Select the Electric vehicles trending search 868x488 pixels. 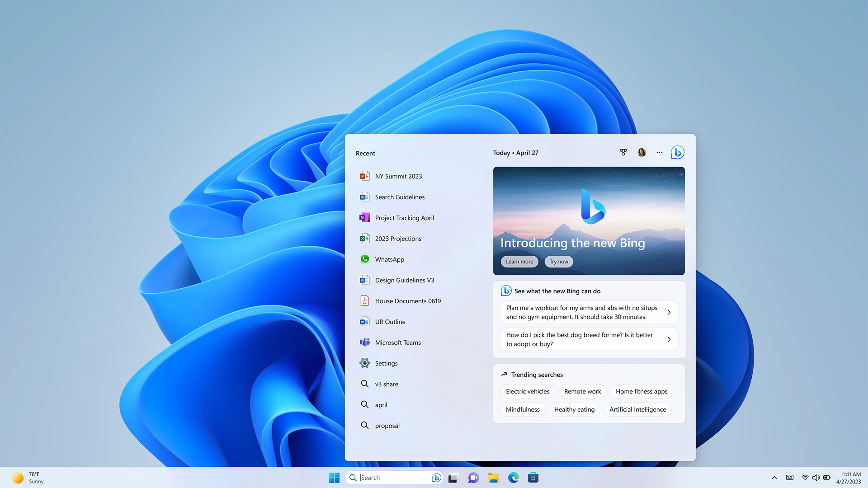(528, 391)
